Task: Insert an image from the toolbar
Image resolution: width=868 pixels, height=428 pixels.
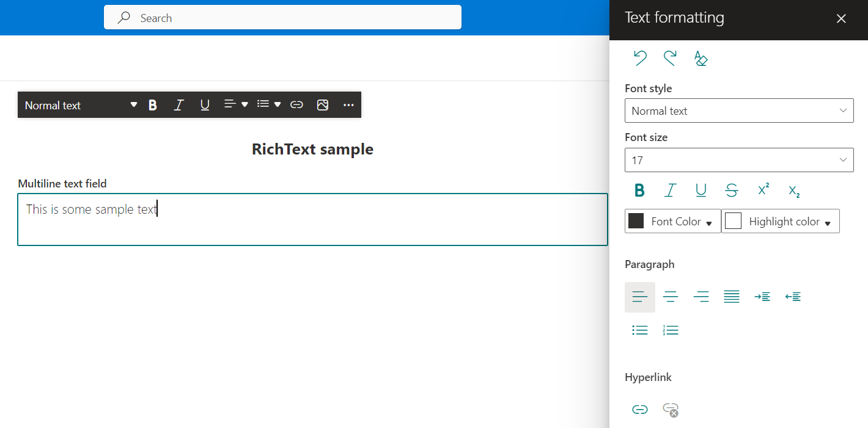Action: click(x=323, y=104)
